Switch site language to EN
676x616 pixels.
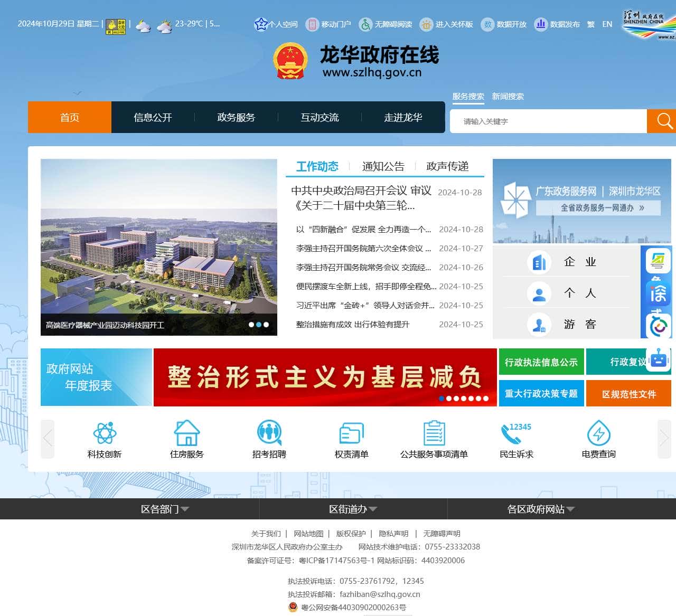[607, 24]
